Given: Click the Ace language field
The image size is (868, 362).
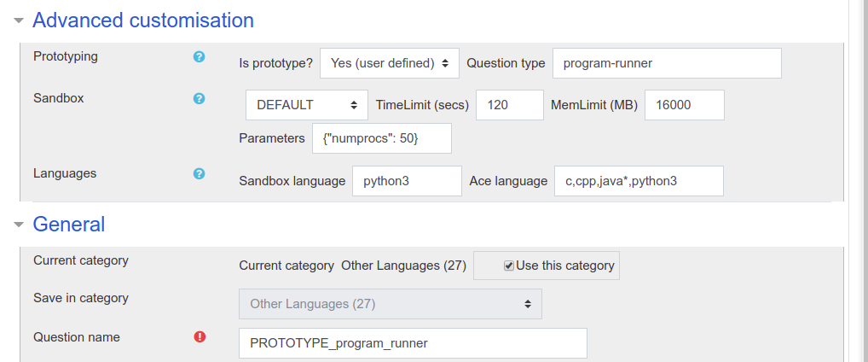Looking at the screenshot, I should [x=639, y=181].
